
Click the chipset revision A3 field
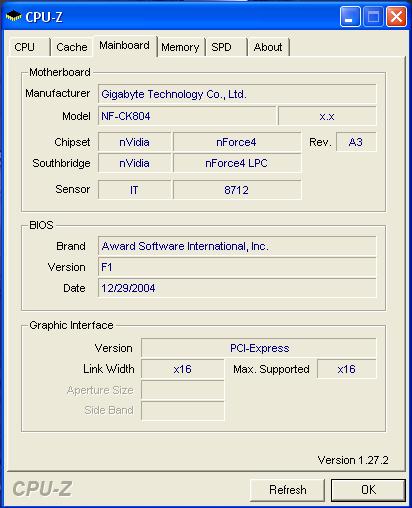[356, 142]
